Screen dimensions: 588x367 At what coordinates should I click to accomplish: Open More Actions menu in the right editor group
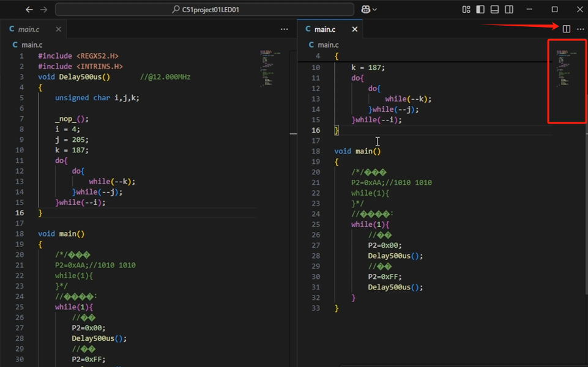pos(580,29)
